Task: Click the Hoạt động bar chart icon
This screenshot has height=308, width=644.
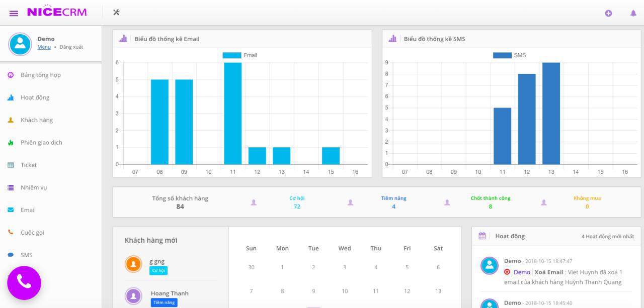Action: click(x=10, y=97)
